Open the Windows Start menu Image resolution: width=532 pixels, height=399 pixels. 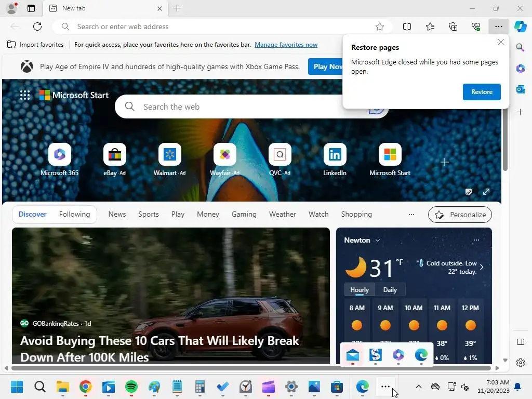pos(17,387)
